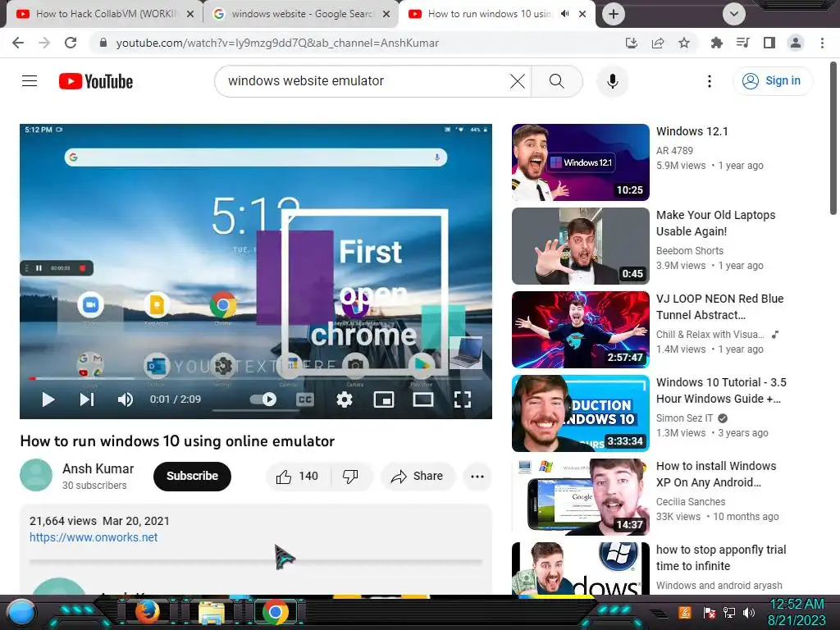
Task: Click the Simon Sez IT channel name
Action: [x=685, y=418]
